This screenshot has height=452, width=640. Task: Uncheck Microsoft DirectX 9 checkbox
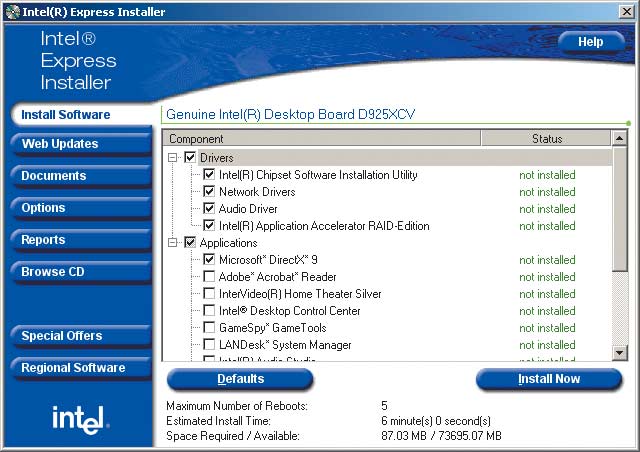pos(209,259)
